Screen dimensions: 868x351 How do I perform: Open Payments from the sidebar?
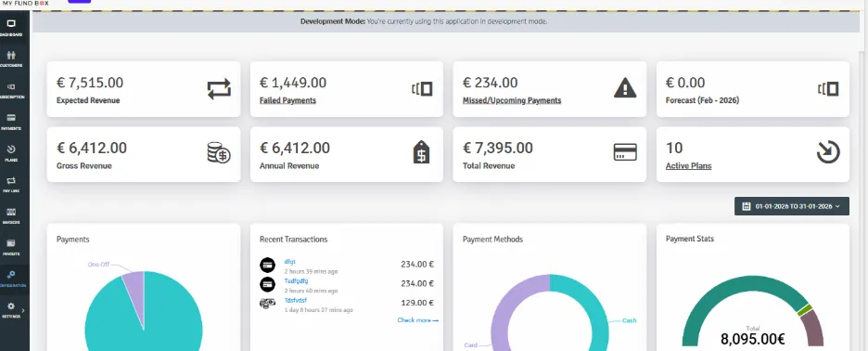(12, 122)
